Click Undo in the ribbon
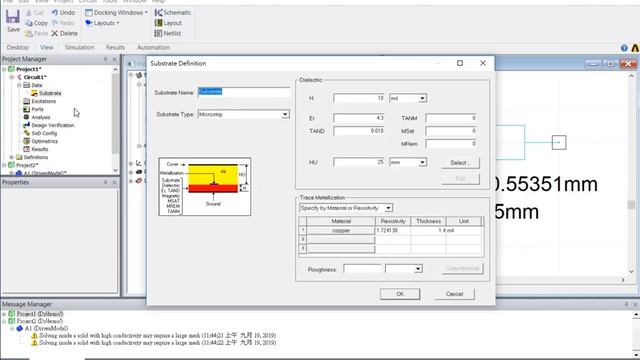This screenshot has width=640, height=360. (x=63, y=12)
